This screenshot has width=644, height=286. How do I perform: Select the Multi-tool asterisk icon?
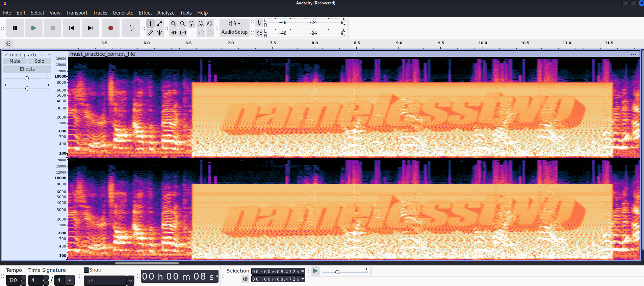pos(160,33)
